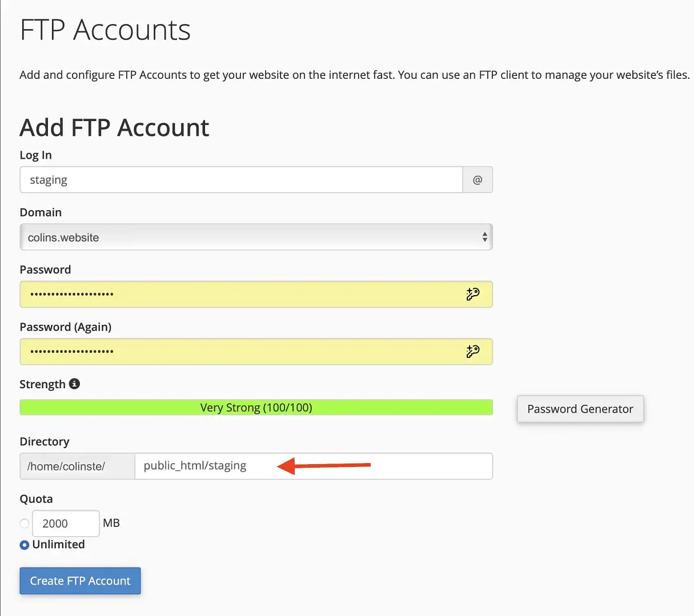Click the Very Strong password strength bar
Screen dimensions: 694x616
(x=256, y=407)
